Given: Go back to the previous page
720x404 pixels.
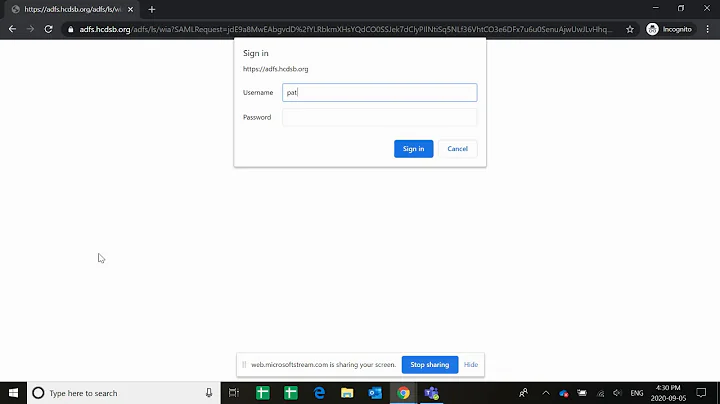Looking at the screenshot, I should click(x=12, y=29).
